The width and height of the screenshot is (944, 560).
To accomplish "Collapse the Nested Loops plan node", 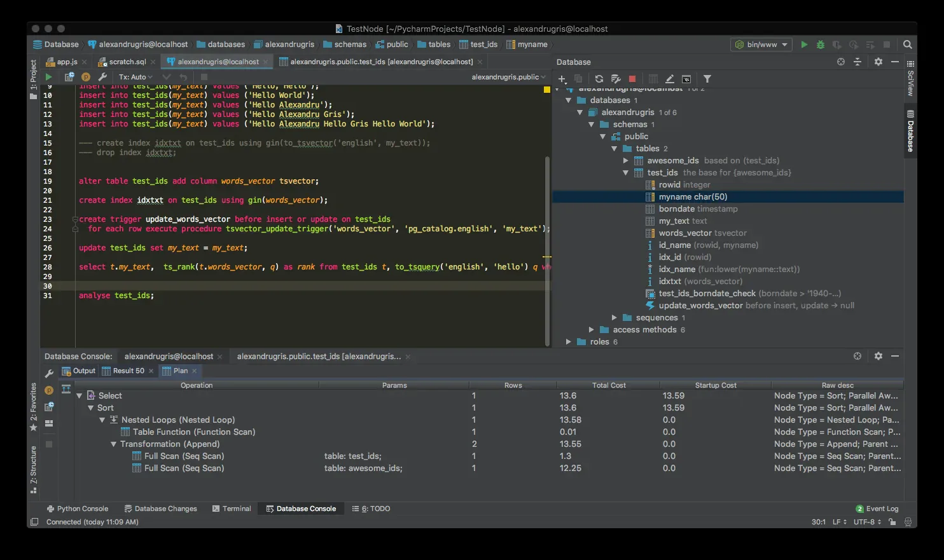I will click(102, 420).
